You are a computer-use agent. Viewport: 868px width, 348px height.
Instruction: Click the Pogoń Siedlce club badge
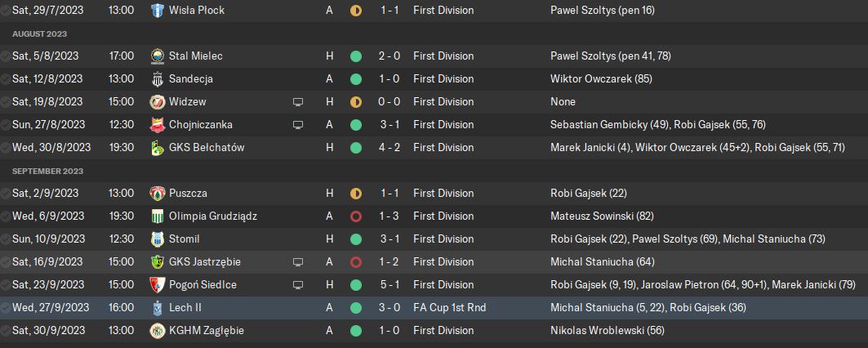(x=158, y=285)
